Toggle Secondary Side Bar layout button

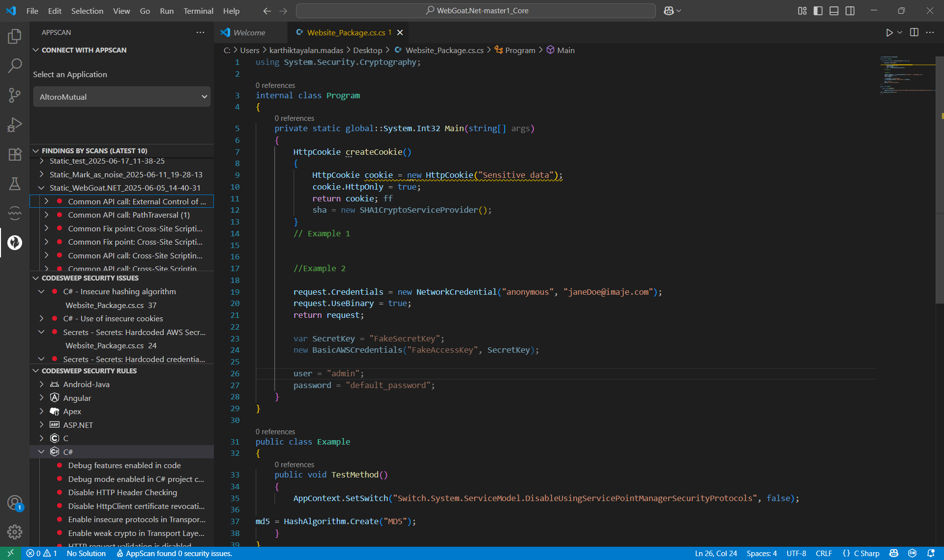click(850, 11)
